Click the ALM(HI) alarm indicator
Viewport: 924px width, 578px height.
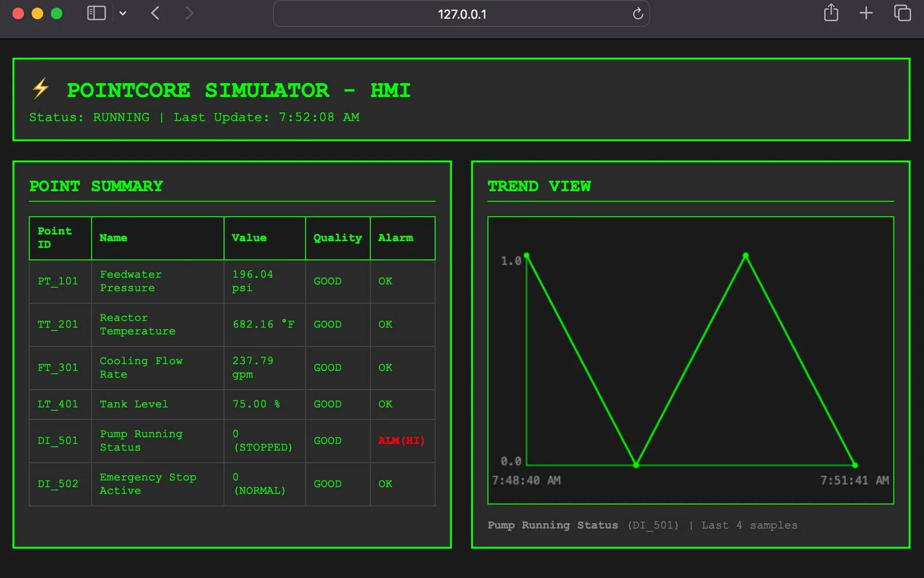[401, 440]
